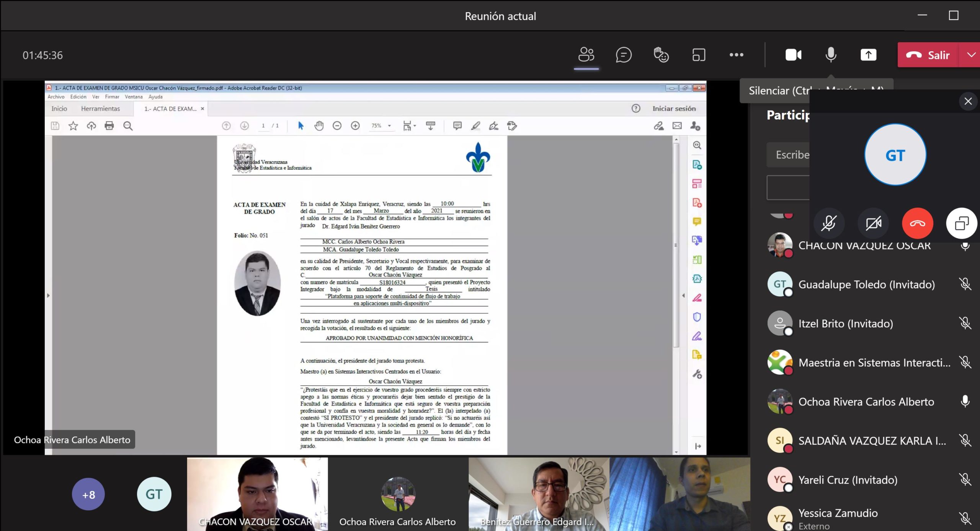The height and width of the screenshot is (531, 980).
Task: Mute the microphone in the meeting toolbar
Action: [x=831, y=55]
